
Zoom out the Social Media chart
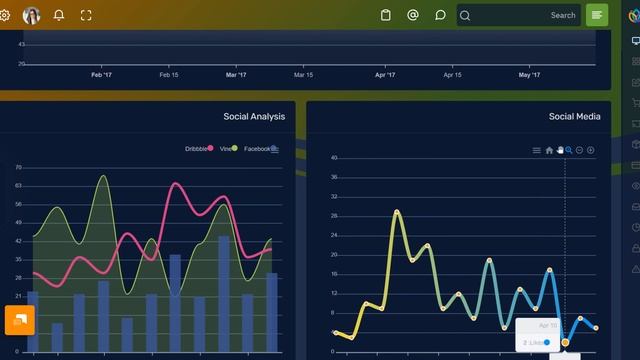coord(579,150)
